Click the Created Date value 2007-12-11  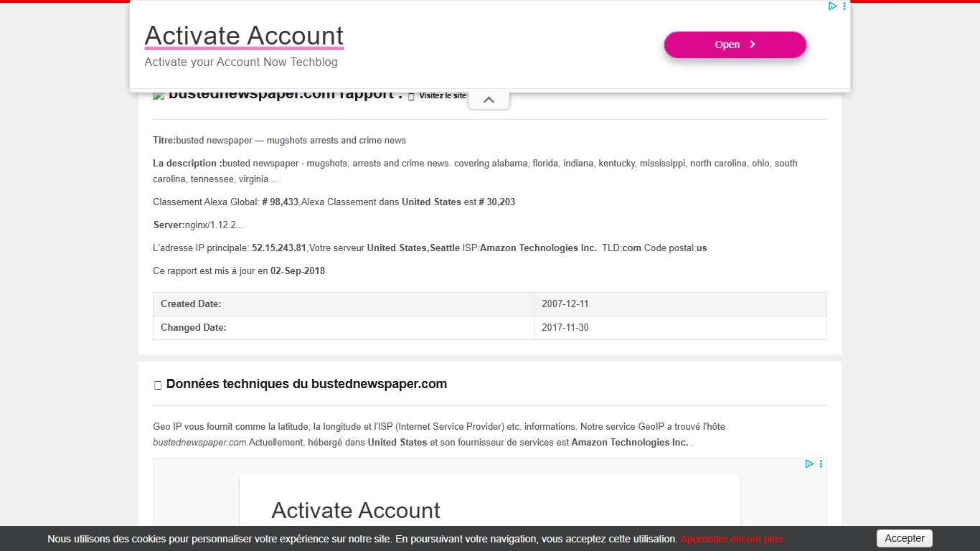[x=565, y=304]
